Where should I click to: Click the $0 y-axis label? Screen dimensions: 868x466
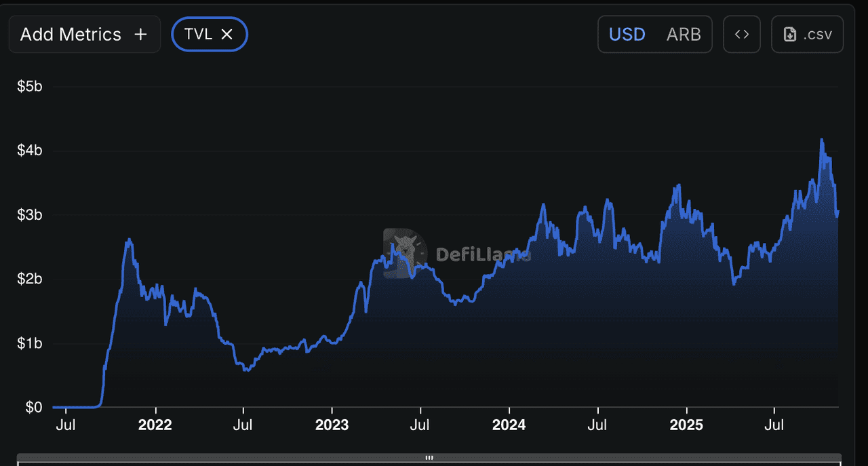(x=34, y=407)
